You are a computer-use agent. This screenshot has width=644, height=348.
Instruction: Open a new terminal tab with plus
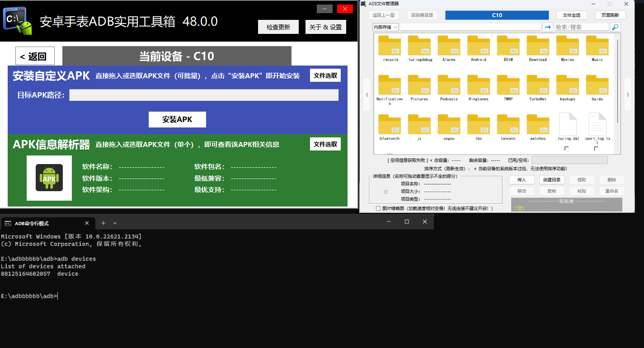coord(103,223)
